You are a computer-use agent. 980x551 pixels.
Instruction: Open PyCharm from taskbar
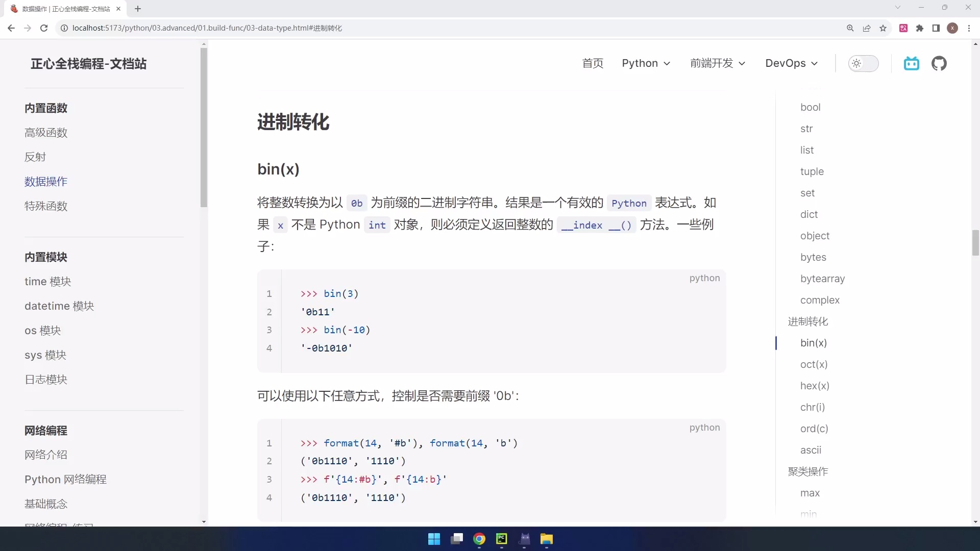pyautogui.click(x=502, y=539)
